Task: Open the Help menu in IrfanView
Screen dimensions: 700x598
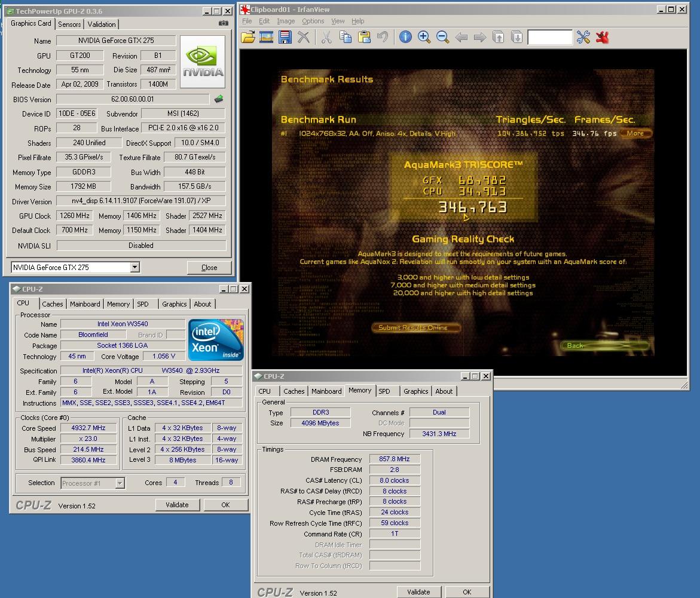Action: (357, 21)
